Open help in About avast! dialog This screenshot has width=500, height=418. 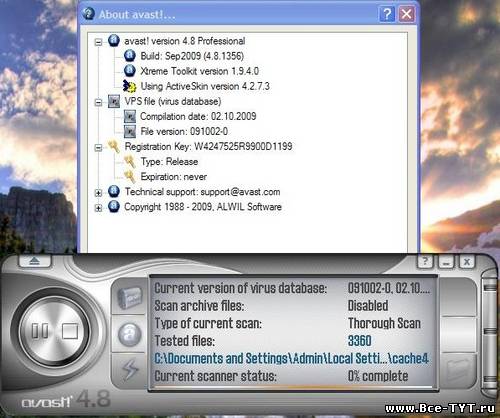[x=387, y=14]
